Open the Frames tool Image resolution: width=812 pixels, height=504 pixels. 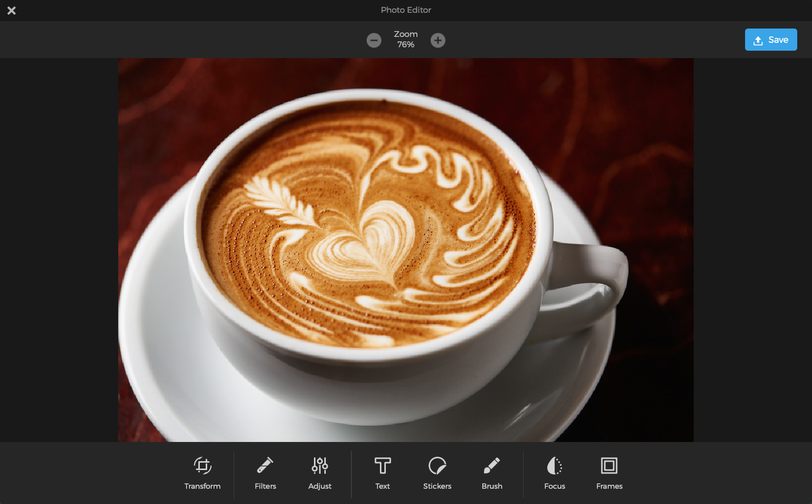coord(609,473)
